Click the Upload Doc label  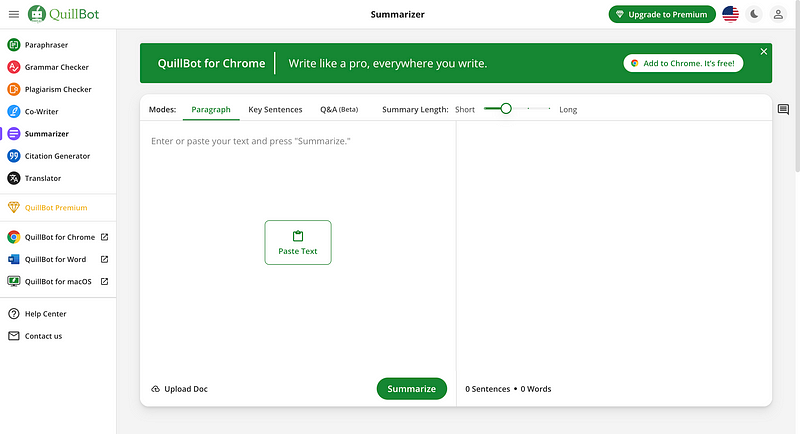pos(186,389)
